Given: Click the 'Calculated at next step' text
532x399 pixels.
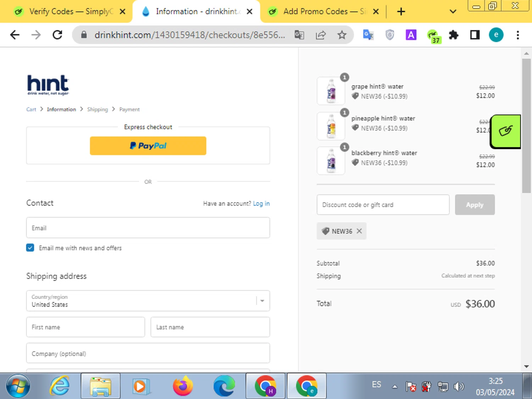Looking at the screenshot, I should point(468,276).
